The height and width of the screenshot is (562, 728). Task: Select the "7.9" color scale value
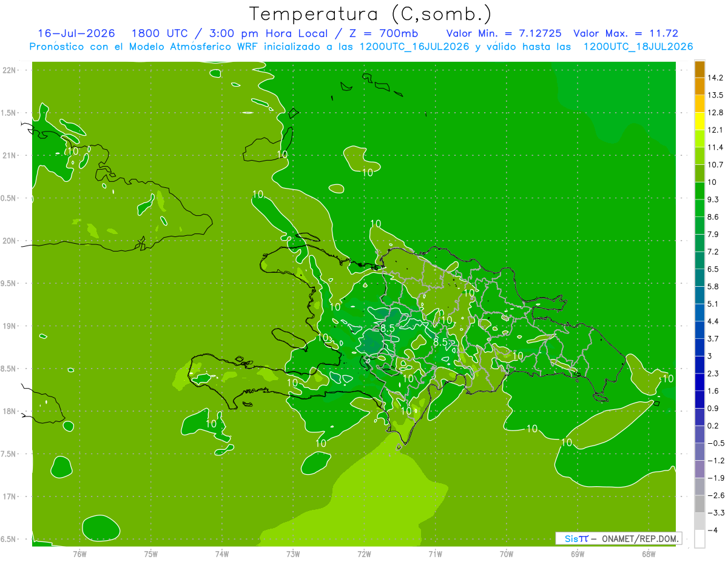click(713, 234)
